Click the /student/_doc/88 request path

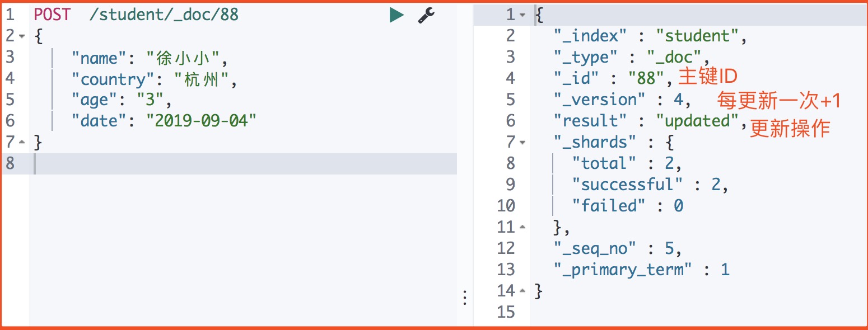pyautogui.click(x=164, y=15)
